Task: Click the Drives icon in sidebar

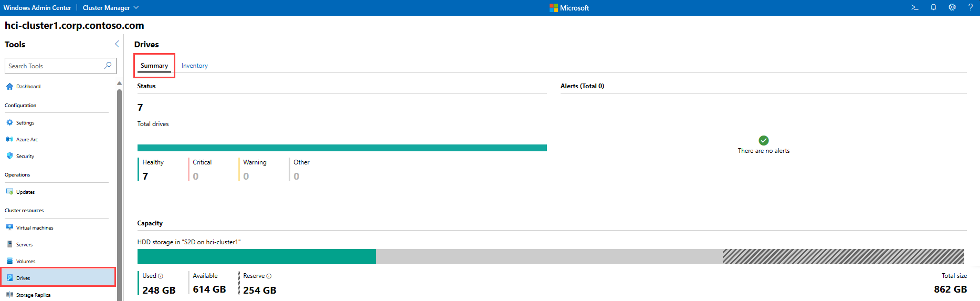Action: (9, 278)
